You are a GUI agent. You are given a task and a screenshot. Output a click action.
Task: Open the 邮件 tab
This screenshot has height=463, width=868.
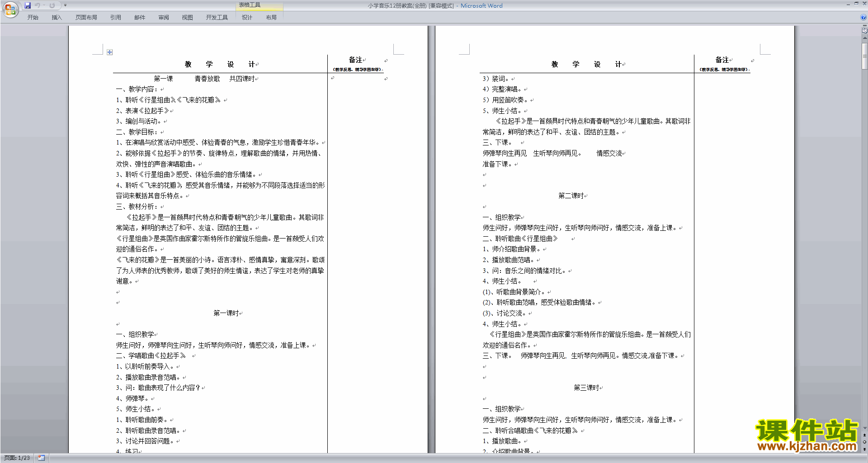tap(140, 17)
